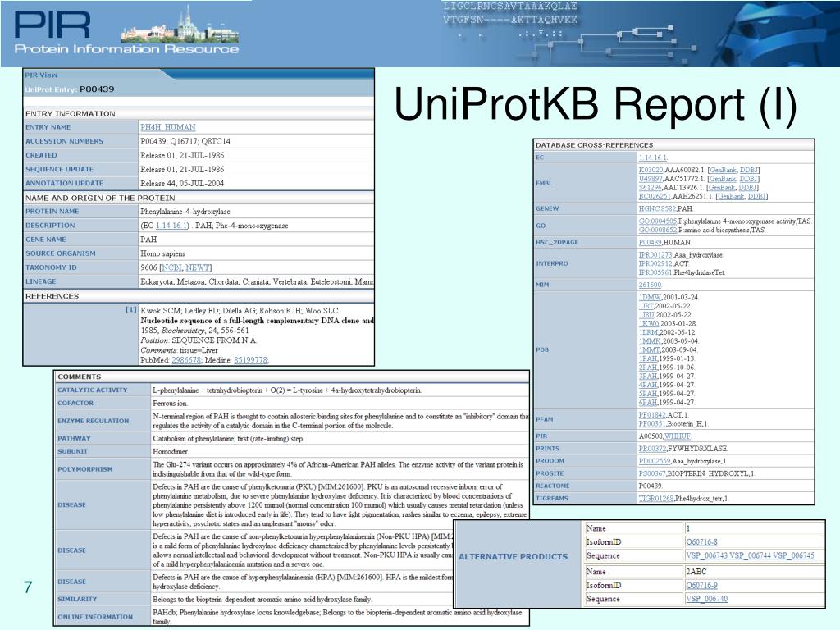
Task: Click DDBJ link on the S61296 row
Action: pos(748,188)
